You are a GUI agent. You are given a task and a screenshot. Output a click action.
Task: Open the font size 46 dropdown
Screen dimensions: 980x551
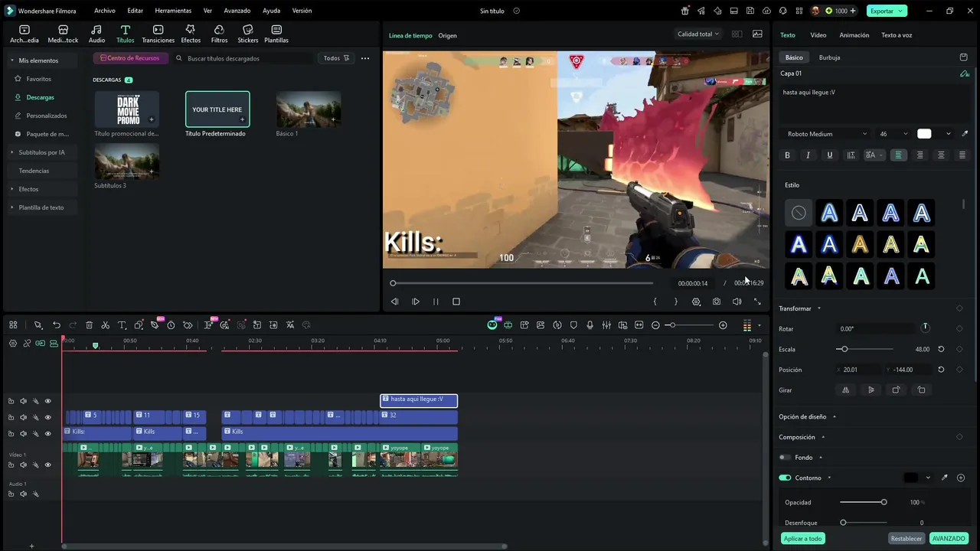(x=893, y=134)
